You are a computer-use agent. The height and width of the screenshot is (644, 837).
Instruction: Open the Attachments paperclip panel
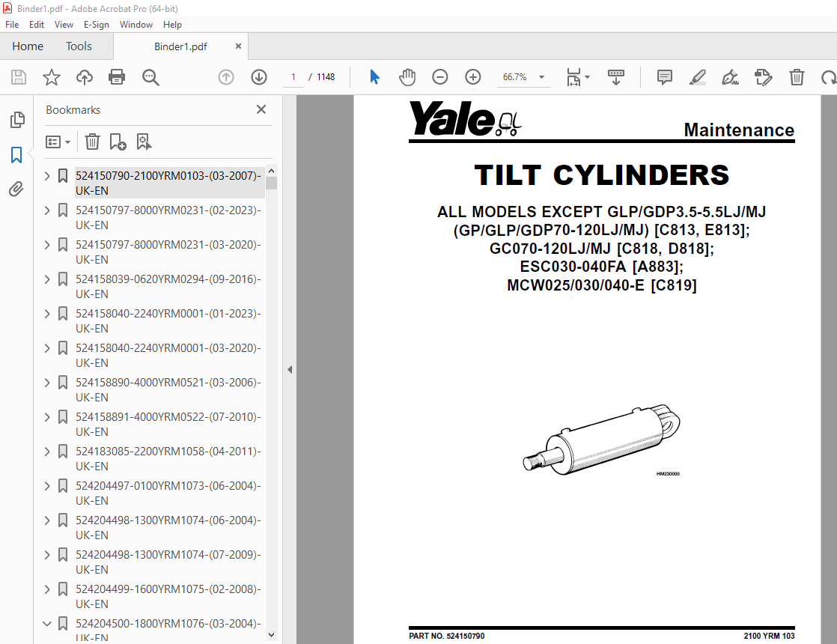[x=16, y=189]
